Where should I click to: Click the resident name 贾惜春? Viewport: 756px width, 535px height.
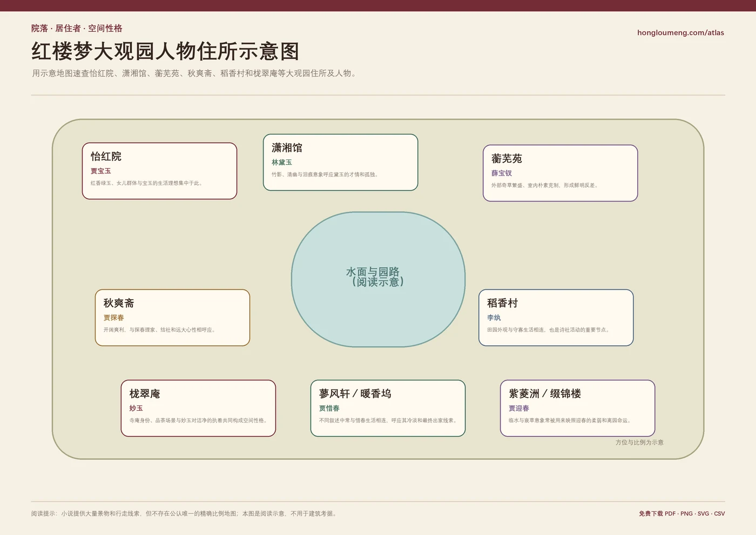(x=329, y=408)
